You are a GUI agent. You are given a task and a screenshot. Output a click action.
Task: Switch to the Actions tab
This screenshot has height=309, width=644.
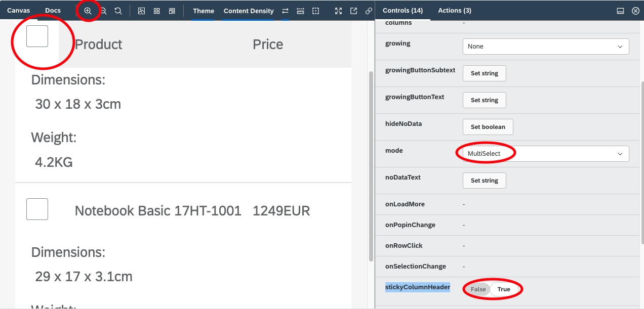(x=454, y=10)
